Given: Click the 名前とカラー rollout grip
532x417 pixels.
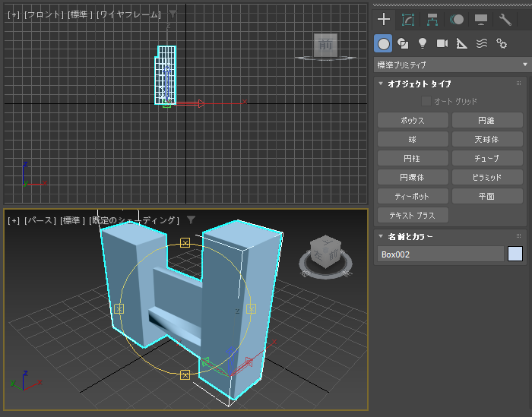Looking at the screenshot, I should tap(518, 236).
